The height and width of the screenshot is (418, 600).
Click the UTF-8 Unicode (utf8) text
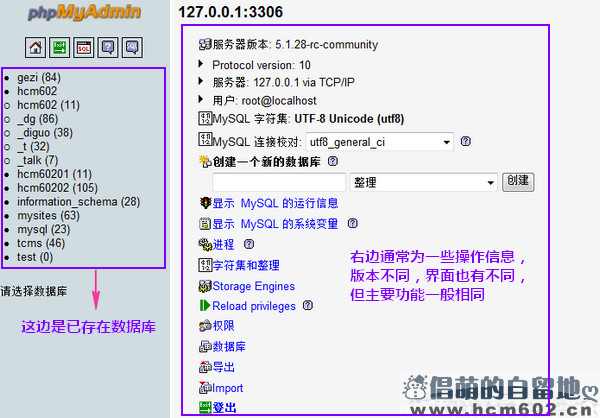point(349,119)
